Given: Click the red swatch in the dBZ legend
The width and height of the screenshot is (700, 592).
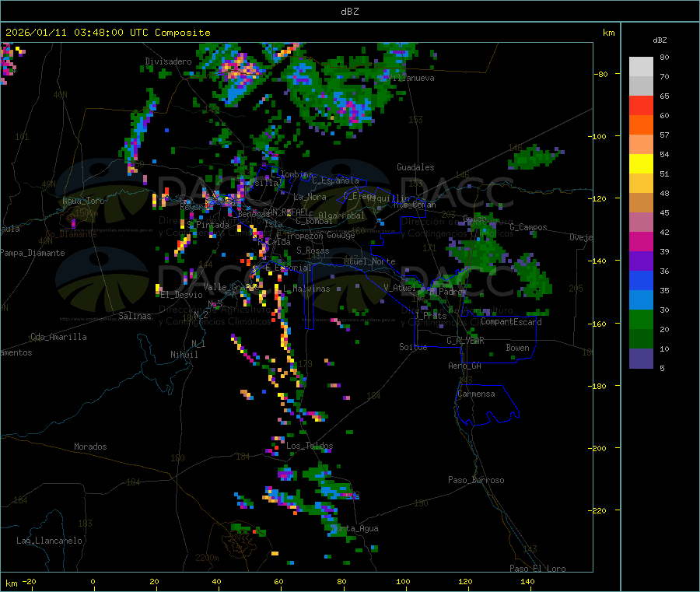Looking at the screenshot, I should point(641,105).
